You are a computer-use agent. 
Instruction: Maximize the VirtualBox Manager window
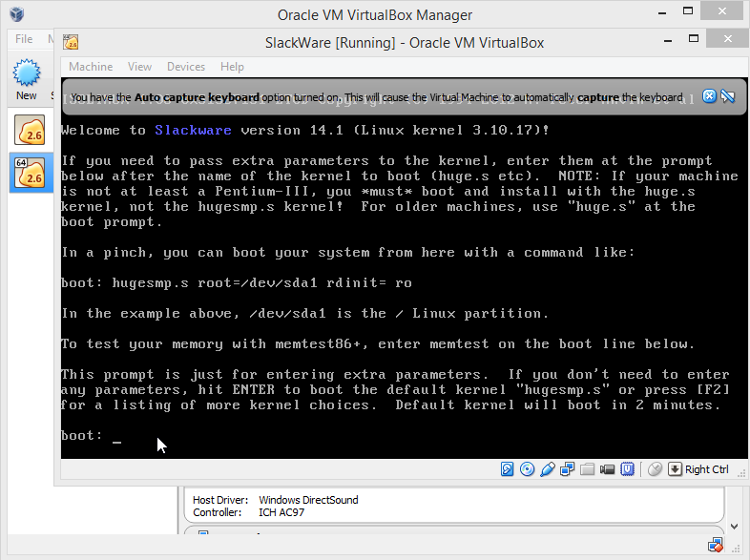(x=688, y=11)
